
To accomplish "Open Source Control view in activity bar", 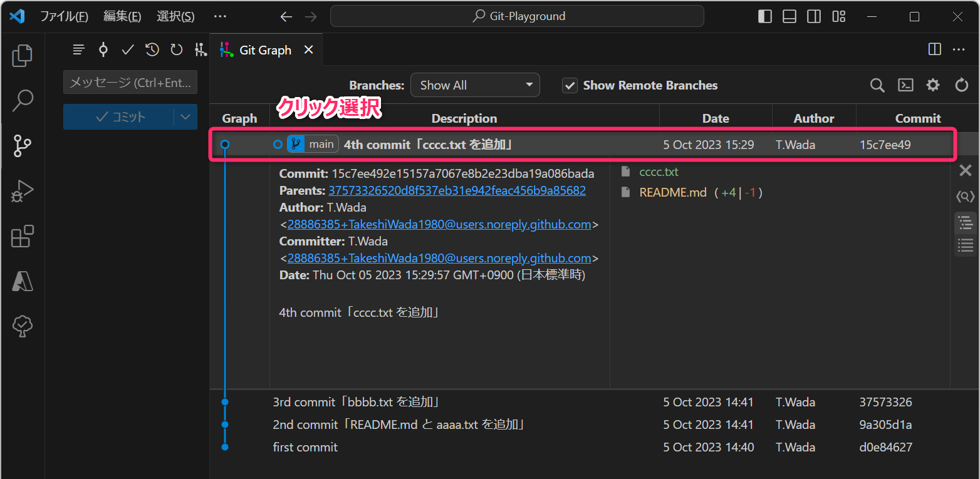I will click(x=23, y=145).
